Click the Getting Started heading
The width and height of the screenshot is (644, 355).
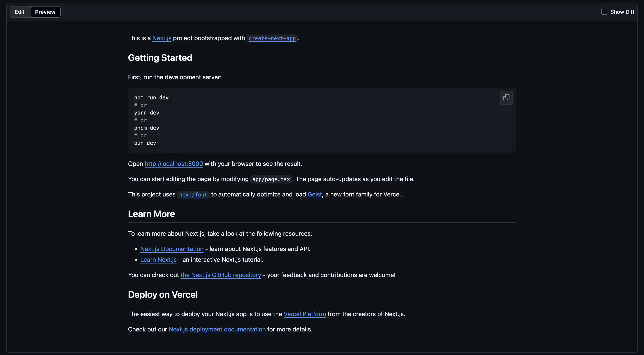160,58
